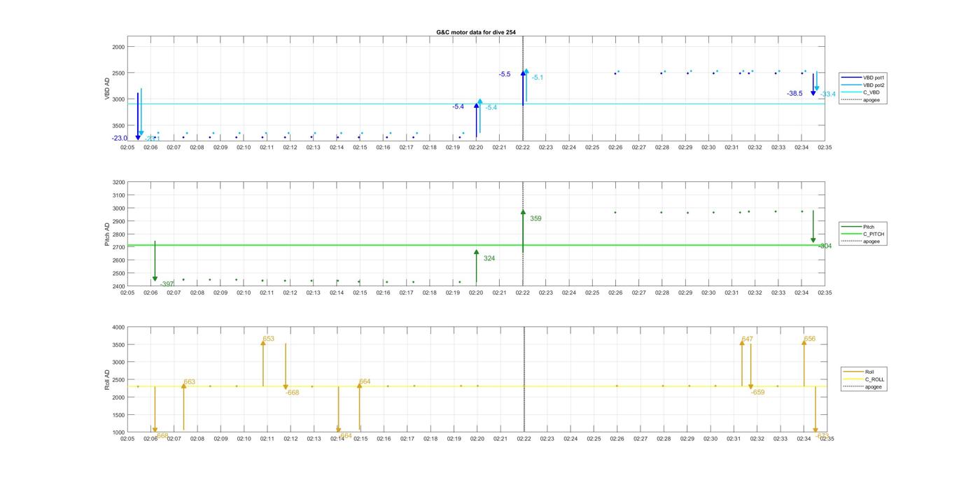Click the green '359' pitch annotation
The image size is (980, 485).
coord(535,218)
